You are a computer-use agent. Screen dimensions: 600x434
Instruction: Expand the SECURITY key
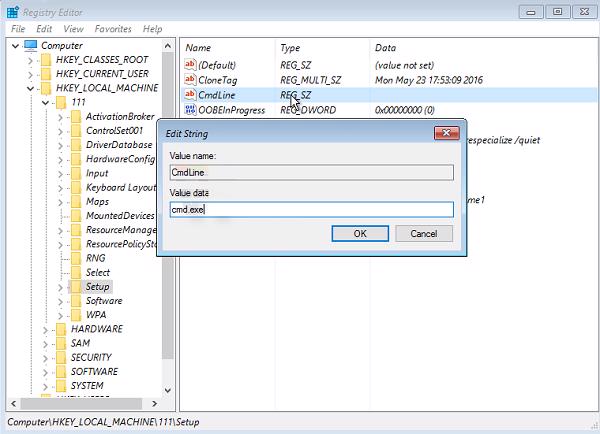pyautogui.click(x=45, y=357)
